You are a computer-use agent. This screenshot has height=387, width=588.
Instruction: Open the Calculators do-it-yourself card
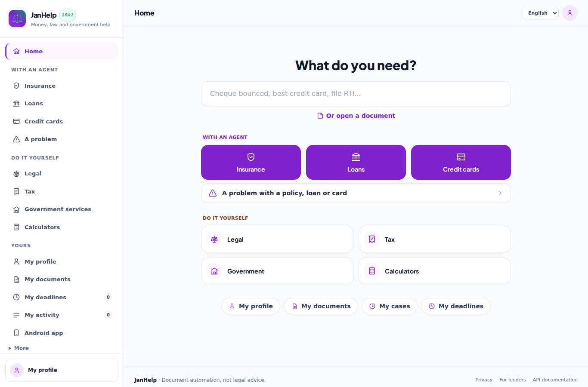(435, 271)
